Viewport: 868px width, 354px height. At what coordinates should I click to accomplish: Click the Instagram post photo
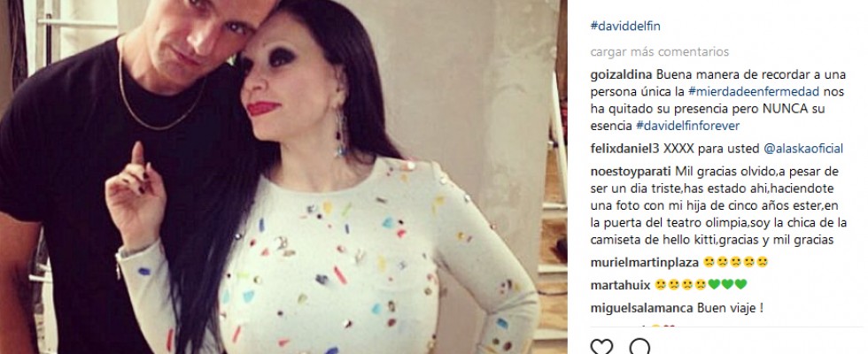(x=283, y=177)
